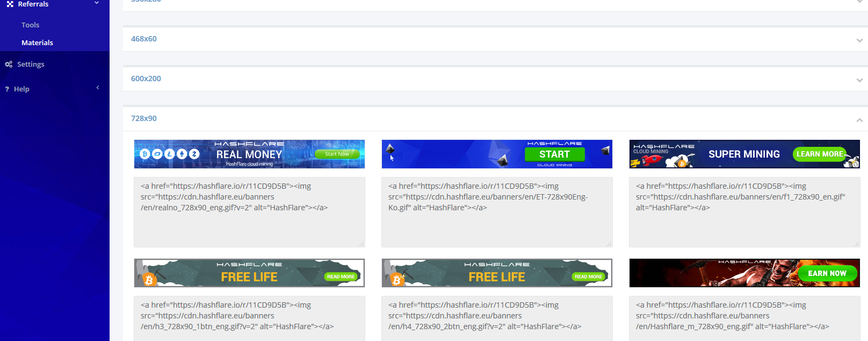Click resize handle of realno code box
868x341 pixels.
pyautogui.click(x=361, y=244)
